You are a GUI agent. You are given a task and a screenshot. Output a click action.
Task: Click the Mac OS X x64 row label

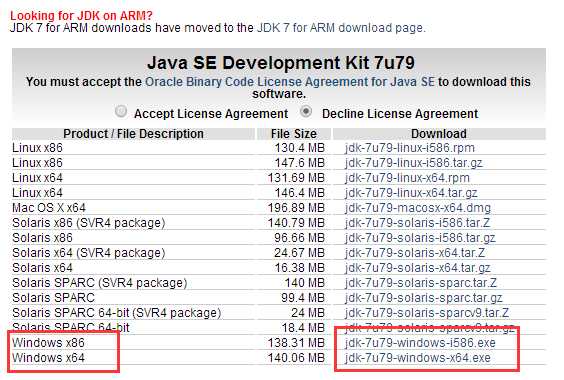coord(49,208)
